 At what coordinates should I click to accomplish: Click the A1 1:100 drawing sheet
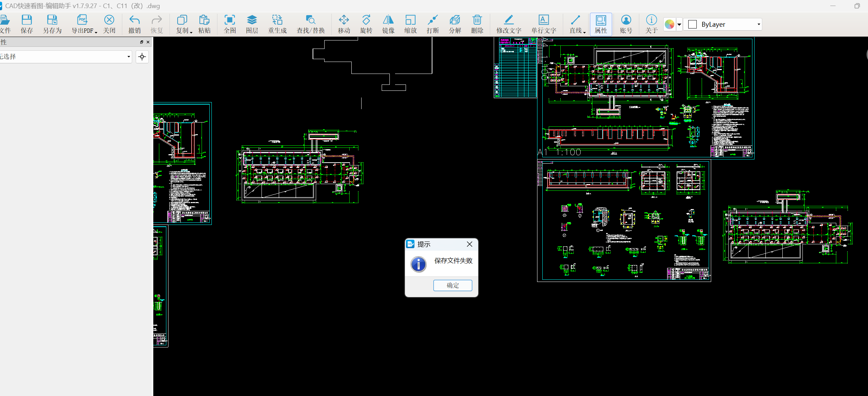(x=645, y=99)
